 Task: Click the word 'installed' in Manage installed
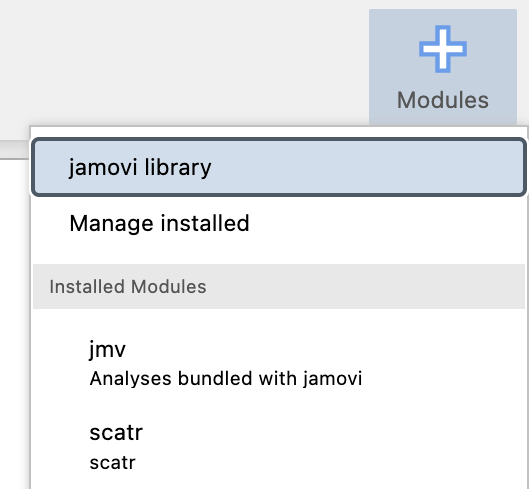click(205, 223)
